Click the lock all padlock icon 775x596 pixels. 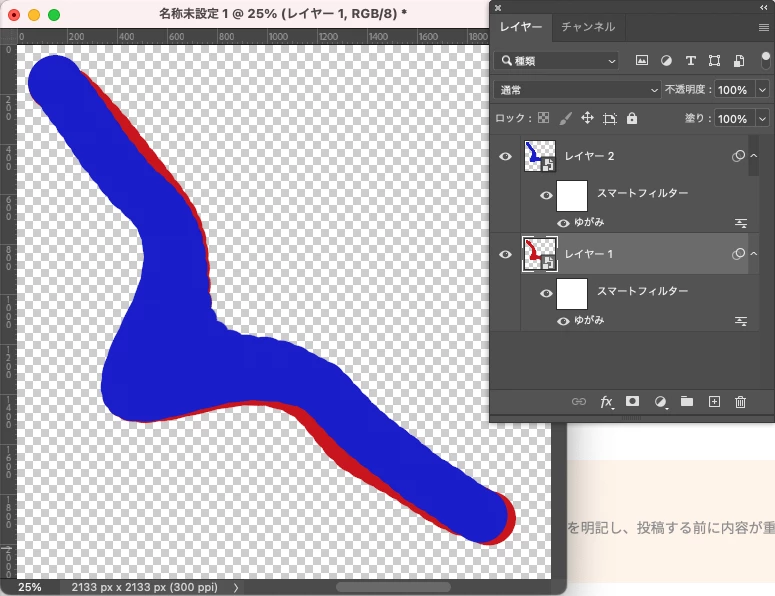pos(632,118)
